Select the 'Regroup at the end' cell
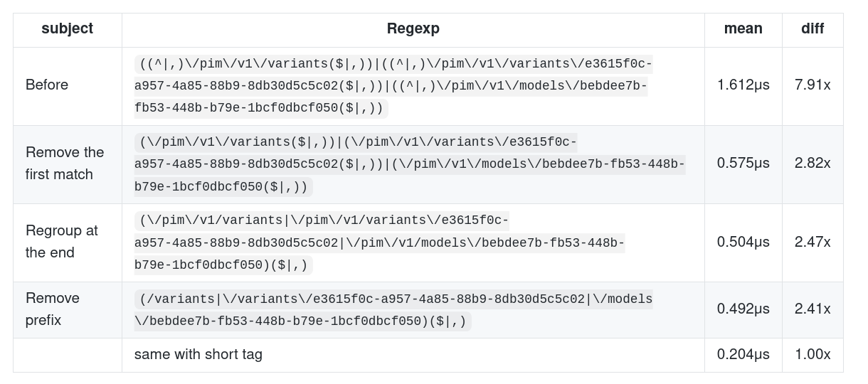Image resolution: width=868 pixels, height=384 pixels. coord(62,242)
